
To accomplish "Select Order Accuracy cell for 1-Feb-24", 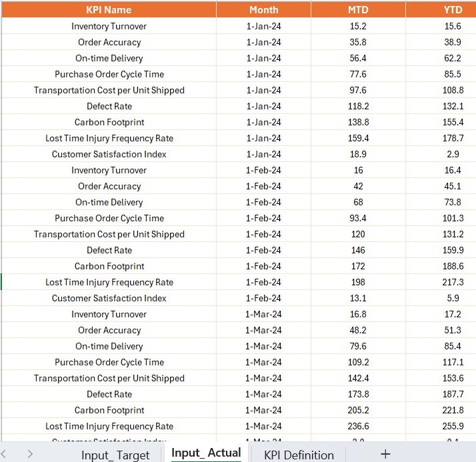I will click(x=109, y=186).
